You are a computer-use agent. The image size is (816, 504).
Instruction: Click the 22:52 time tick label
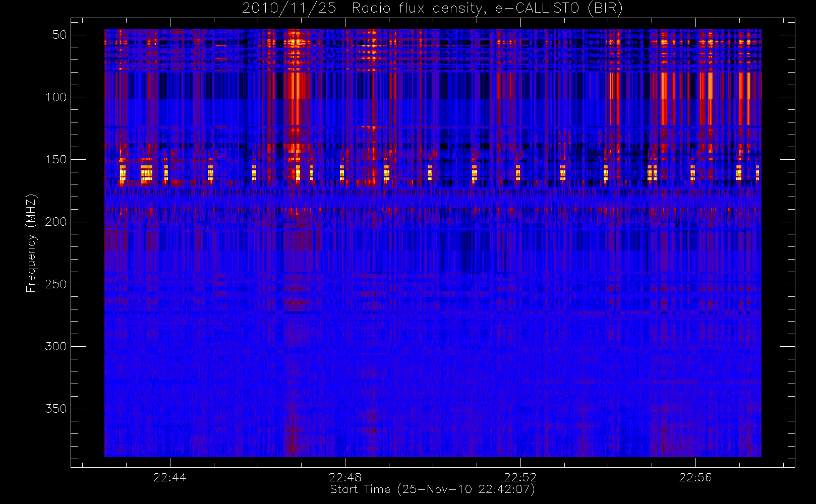coord(520,477)
